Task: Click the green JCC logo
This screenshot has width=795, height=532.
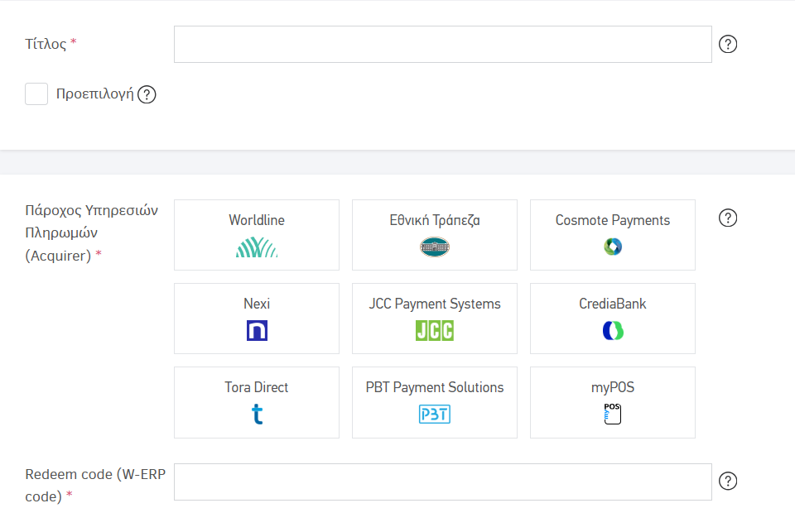Action: click(435, 331)
